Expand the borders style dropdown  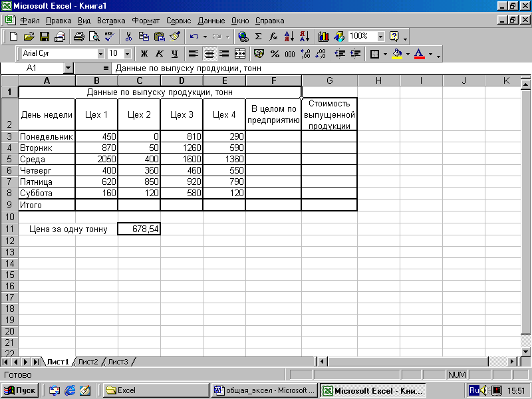385,54
